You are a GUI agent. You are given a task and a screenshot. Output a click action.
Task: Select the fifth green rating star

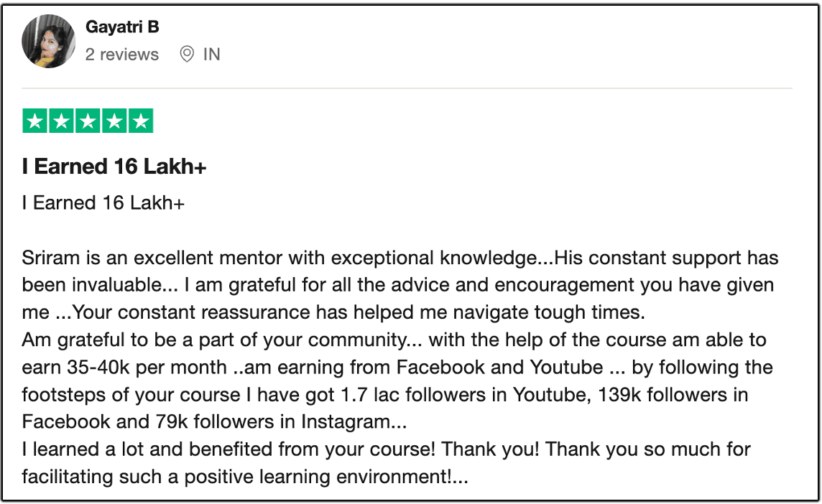click(141, 121)
